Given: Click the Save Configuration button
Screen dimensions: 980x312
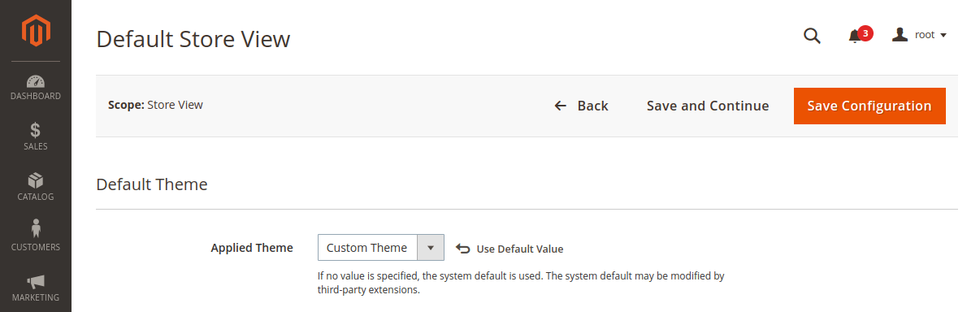Looking at the screenshot, I should click(869, 106).
